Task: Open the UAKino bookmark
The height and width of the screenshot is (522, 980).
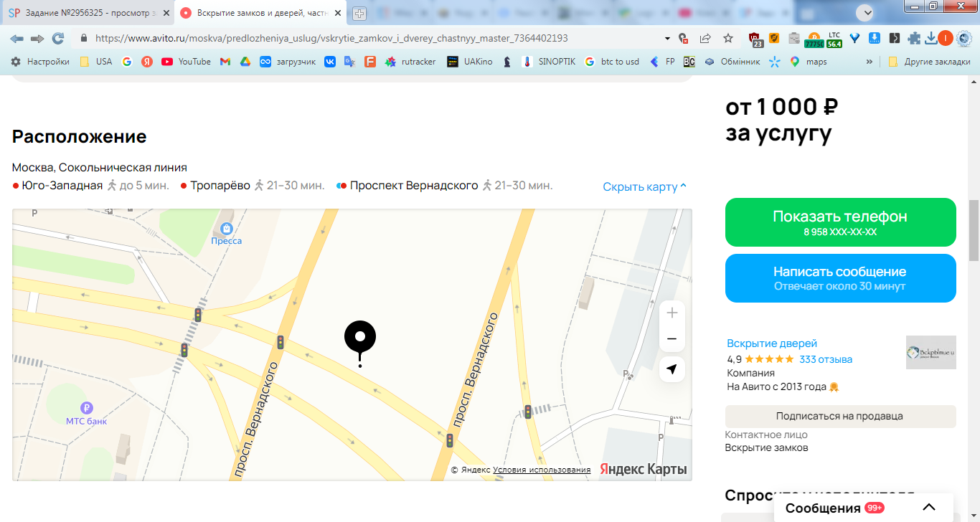Action: tap(470, 62)
